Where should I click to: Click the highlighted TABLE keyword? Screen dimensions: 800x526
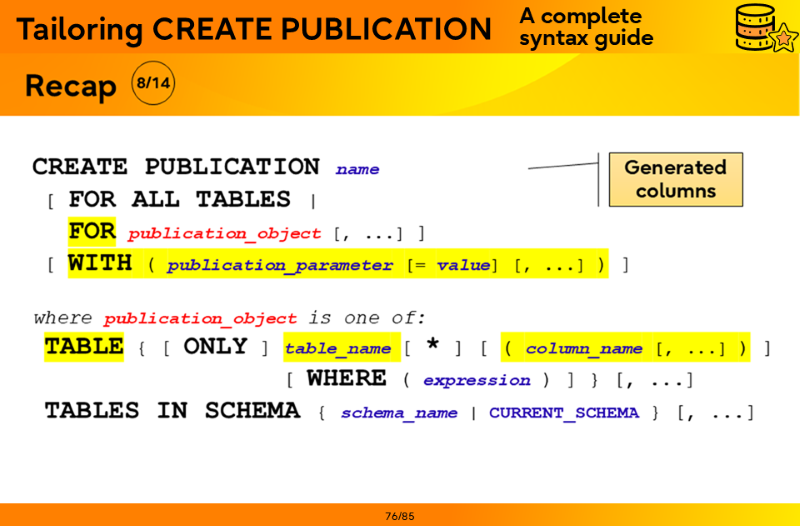point(84,347)
